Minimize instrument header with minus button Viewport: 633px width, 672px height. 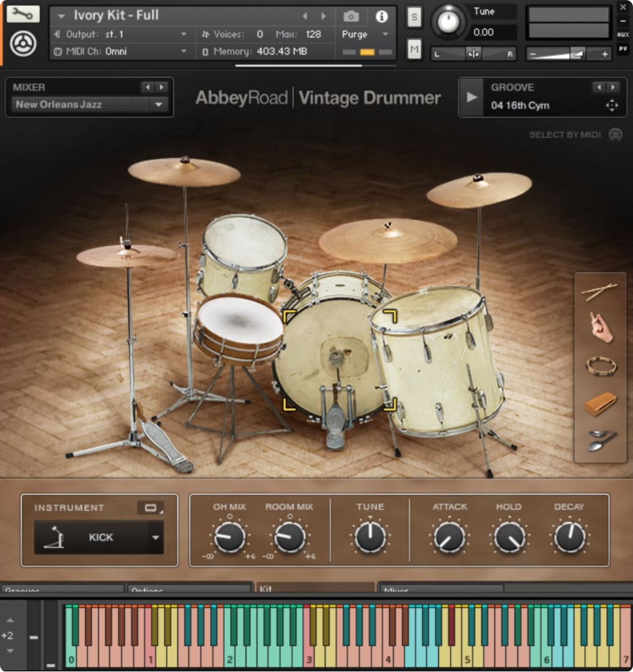tap(623, 21)
